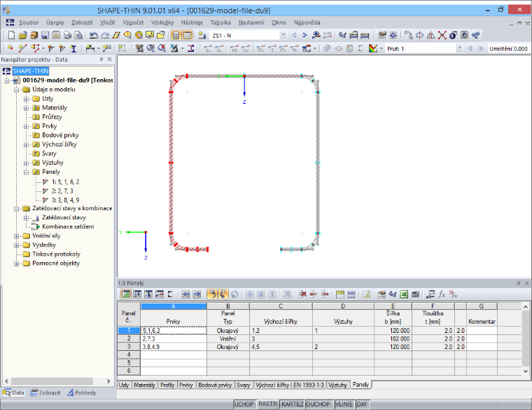Open the Nástroje menu
This screenshot has width=532, height=410.
(x=192, y=22)
